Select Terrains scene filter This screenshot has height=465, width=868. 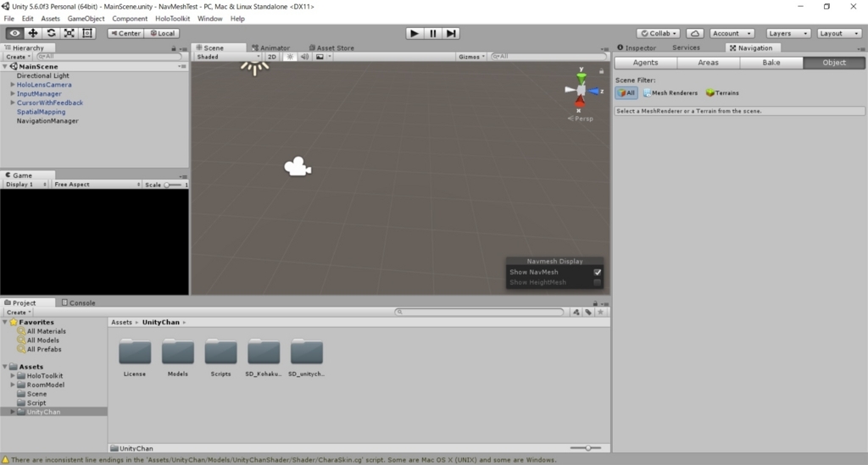pyautogui.click(x=722, y=93)
